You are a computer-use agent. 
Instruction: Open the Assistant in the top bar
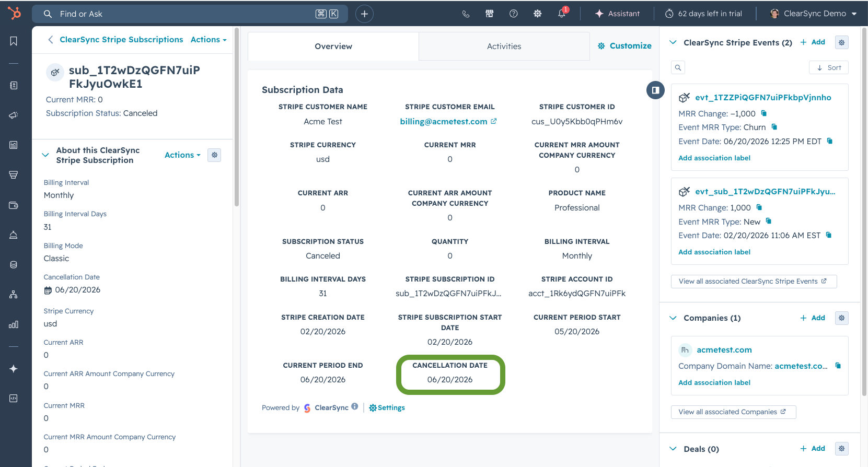[x=617, y=14]
